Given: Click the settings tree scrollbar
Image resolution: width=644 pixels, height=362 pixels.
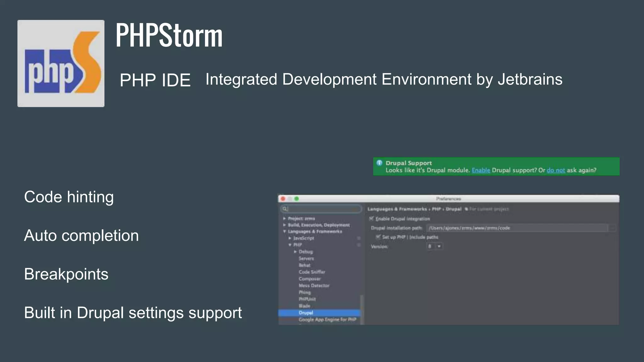Looking at the screenshot, I should 362,310.
